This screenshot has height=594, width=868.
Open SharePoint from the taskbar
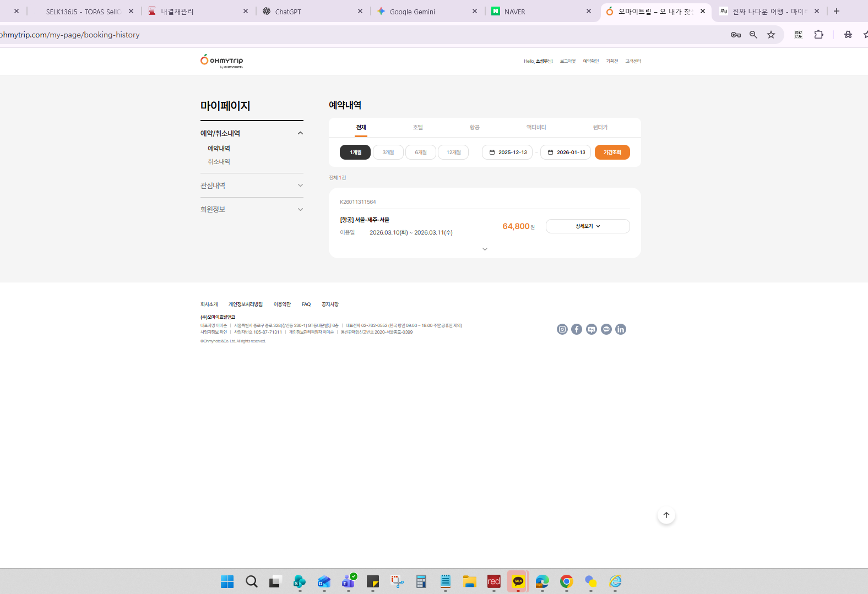tap(300, 581)
